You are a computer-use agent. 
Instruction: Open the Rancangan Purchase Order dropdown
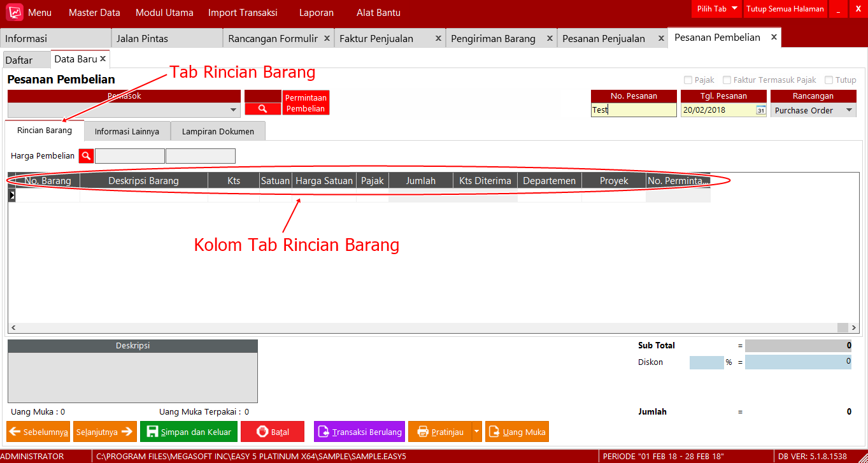click(x=850, y=110)
